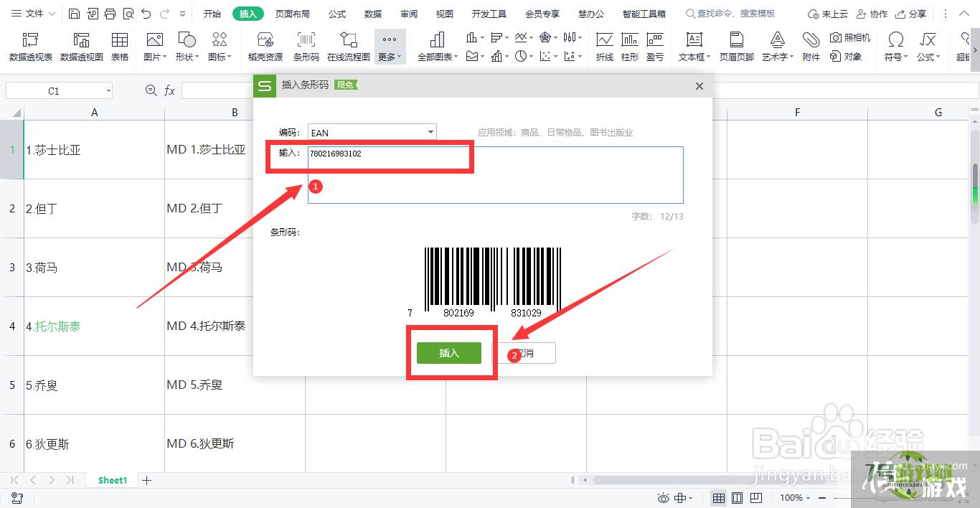
Task: Insert a PivotTable (数据透视表)
Action: tap(31, 47)
